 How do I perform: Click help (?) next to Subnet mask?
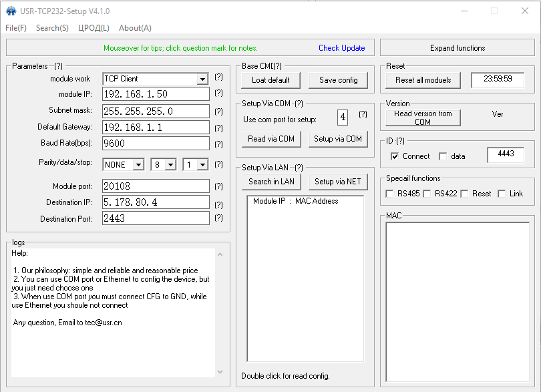point(218,112)
